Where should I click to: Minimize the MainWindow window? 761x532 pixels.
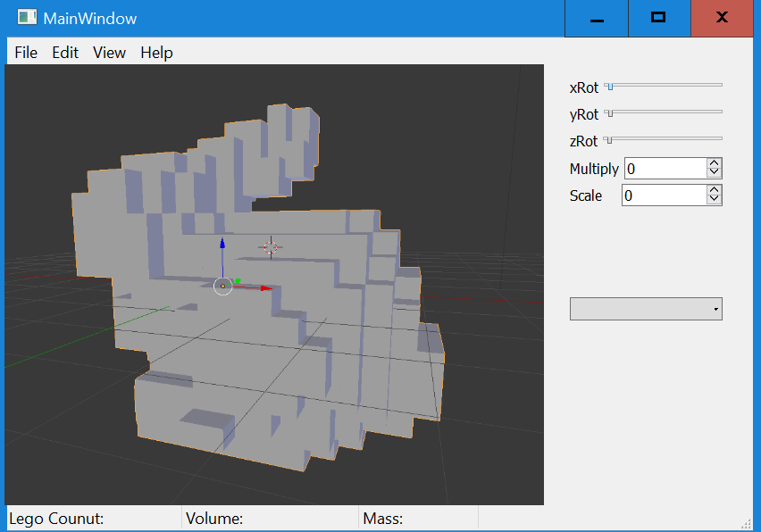click(597, 19)
